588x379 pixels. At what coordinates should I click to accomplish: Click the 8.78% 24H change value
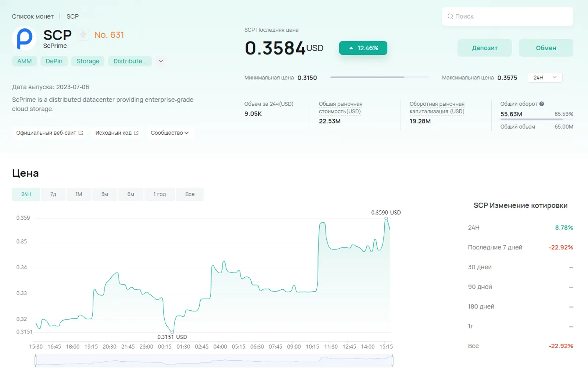[x=564, y=228]
